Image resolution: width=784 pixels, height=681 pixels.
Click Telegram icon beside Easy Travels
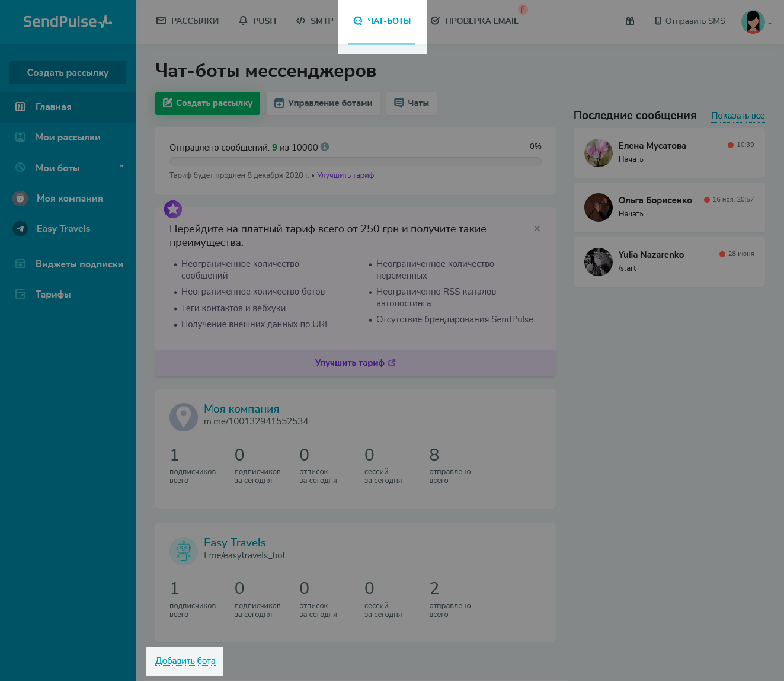point(20,228)
